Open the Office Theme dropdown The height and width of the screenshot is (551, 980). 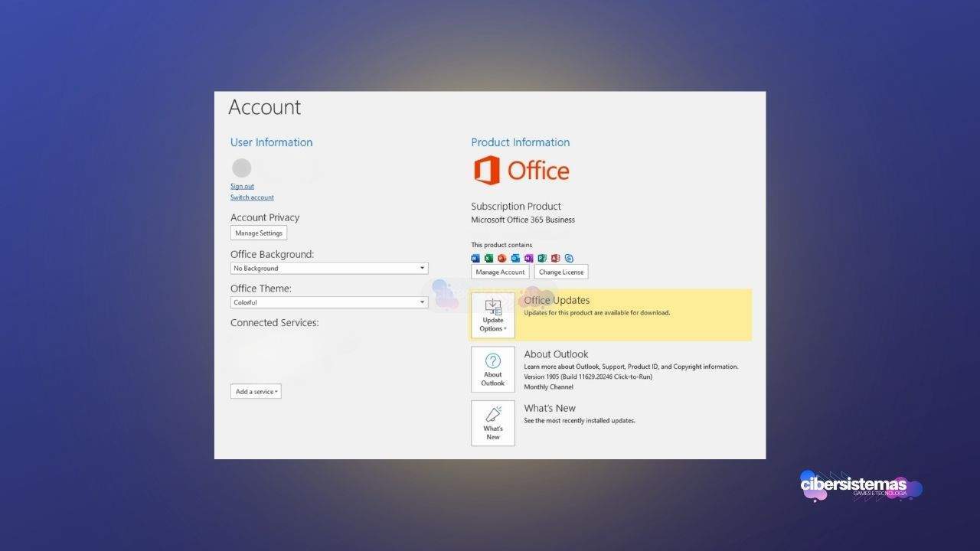pyautogui.click(x=329, y=302)
